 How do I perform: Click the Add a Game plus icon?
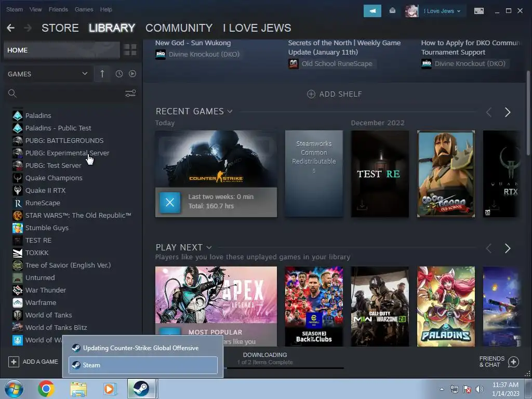(x=14, y=362)
